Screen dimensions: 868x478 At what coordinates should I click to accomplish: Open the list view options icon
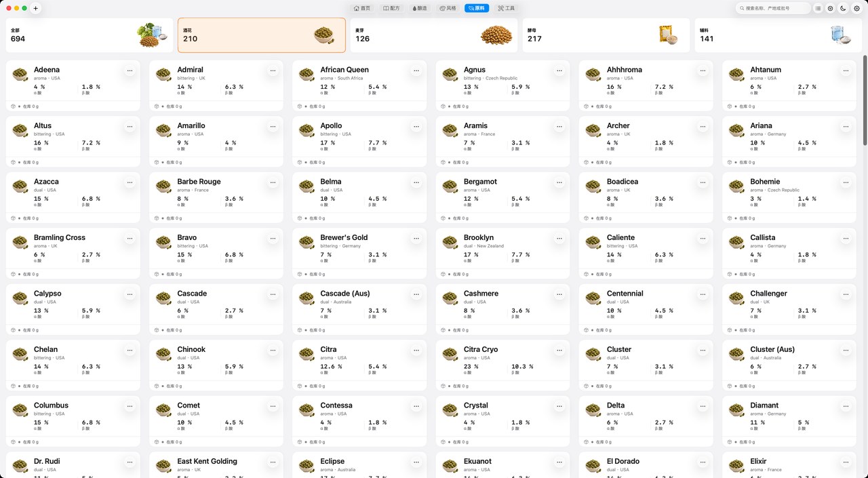click(x=818, y=8)
